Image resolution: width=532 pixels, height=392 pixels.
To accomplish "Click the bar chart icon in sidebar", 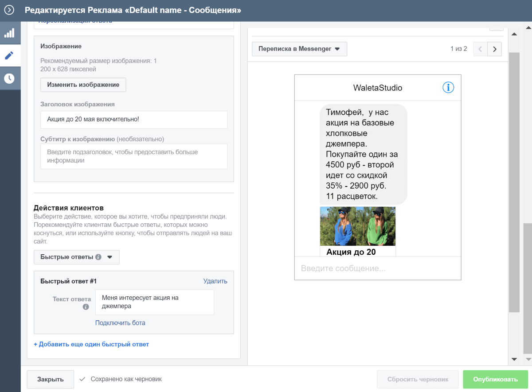I will click(9, 33).
